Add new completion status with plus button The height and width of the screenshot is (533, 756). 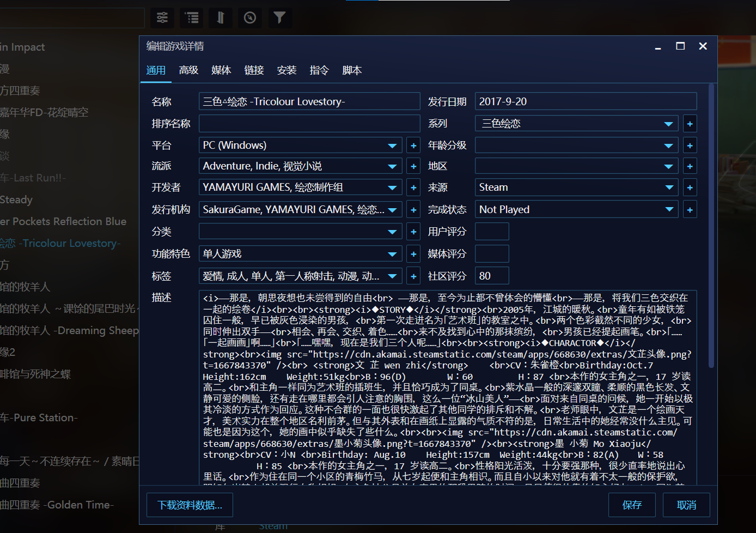690,210
